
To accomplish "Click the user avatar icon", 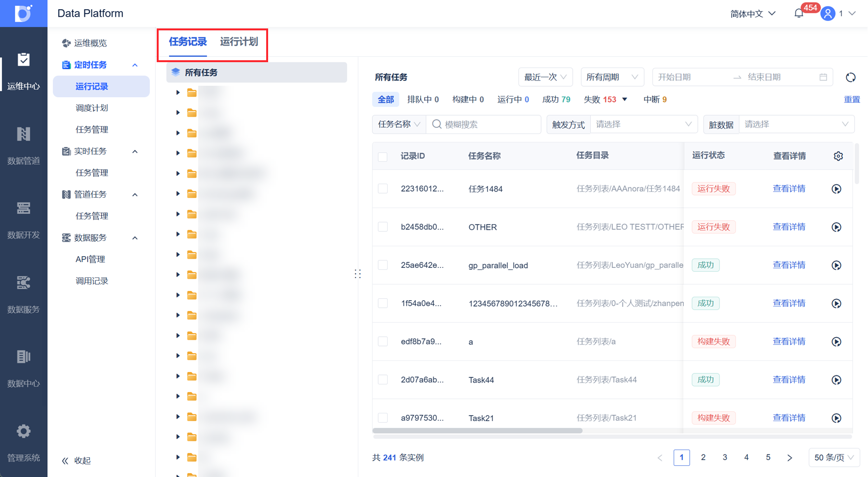I will point(828,13).
